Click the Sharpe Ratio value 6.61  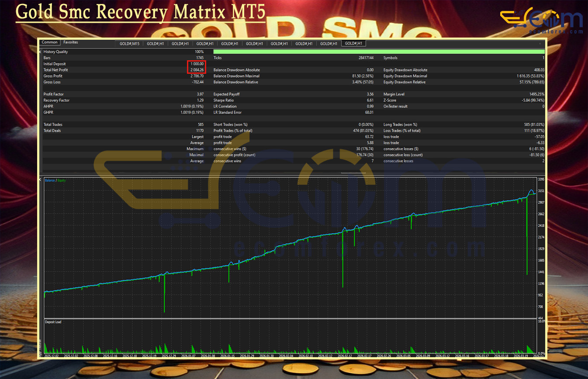pos(370,100)
